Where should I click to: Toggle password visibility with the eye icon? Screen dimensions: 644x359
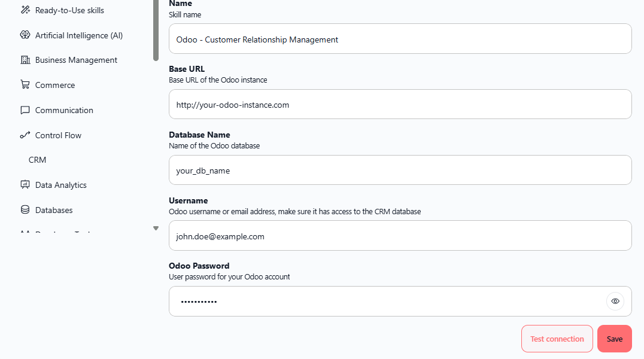615,301
